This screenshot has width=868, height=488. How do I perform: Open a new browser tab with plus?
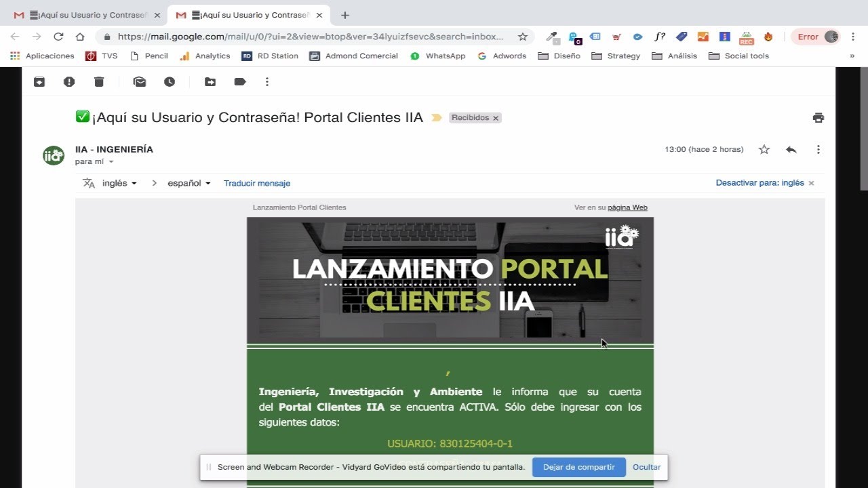click(344, 15)
